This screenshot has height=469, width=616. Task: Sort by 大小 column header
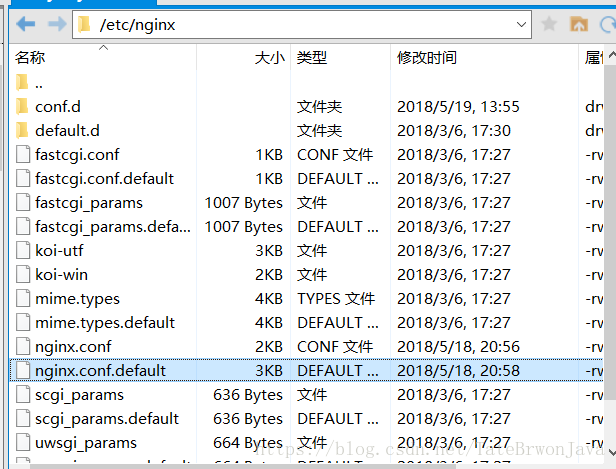coord(270,58)
